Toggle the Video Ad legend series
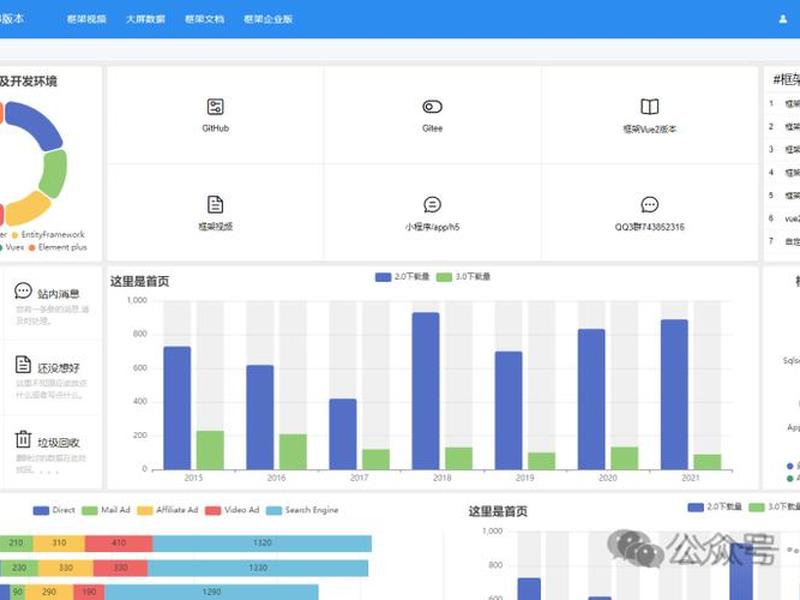Viewport: 800px width, 600px height. pyautogui.click(x=232, y=510)
